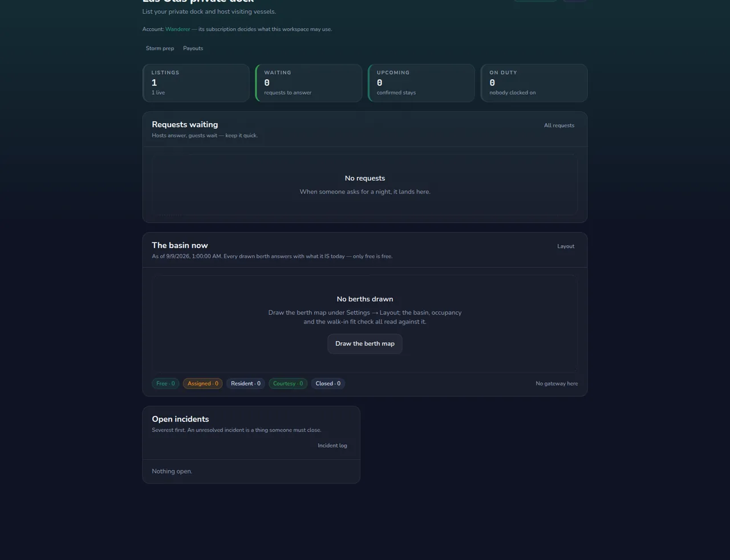This screenshot has width=730, height=560.
Task: Select the Waiting requests stat card
Action: 309,83
